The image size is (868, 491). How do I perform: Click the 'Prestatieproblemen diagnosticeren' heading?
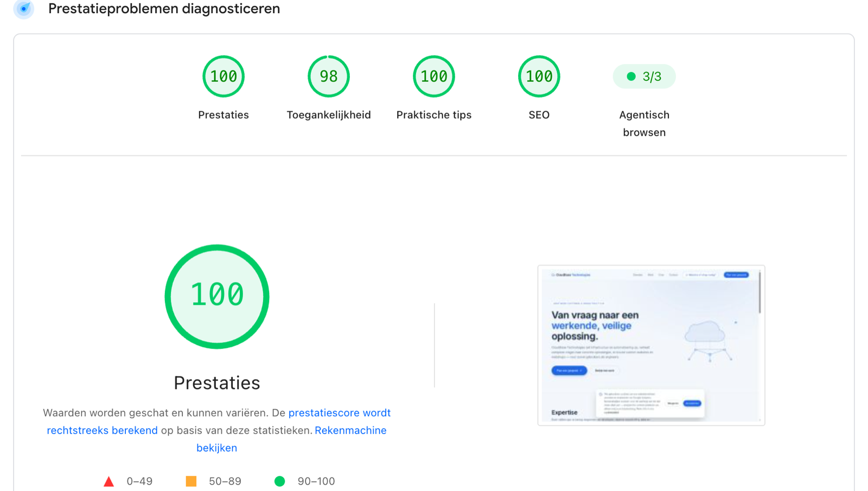pos(164,9)
